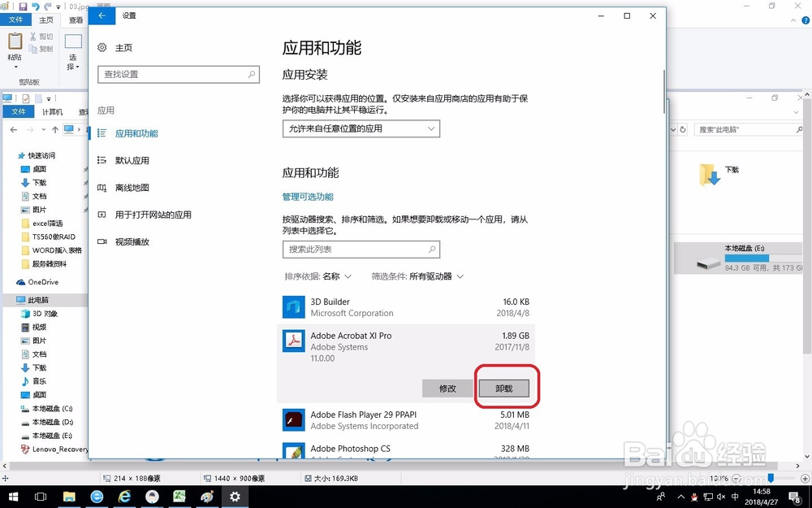812x508 pixels.
Task: Open Filter by: All drives (筛选条件) dropdown
Action: 417,276
